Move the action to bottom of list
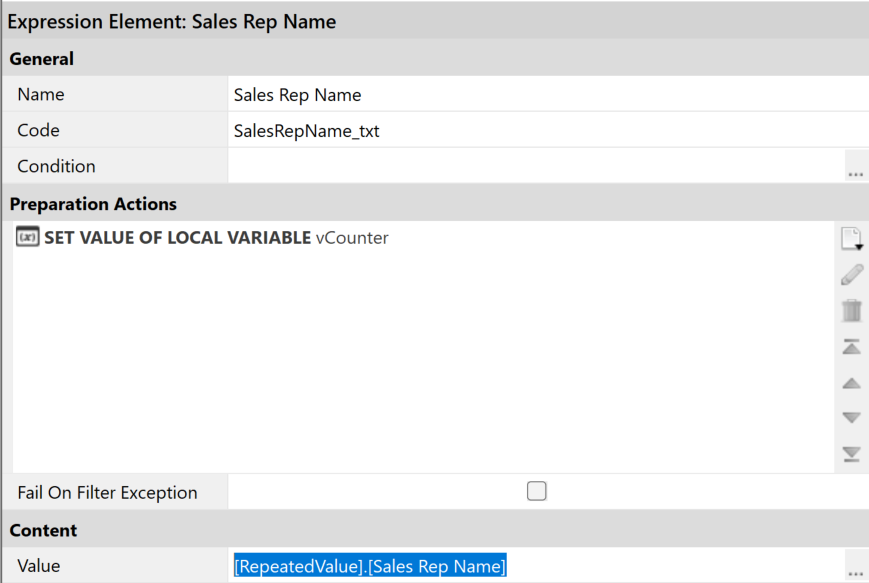The width and height of the screenshot is (869, 583). point(851,454)
